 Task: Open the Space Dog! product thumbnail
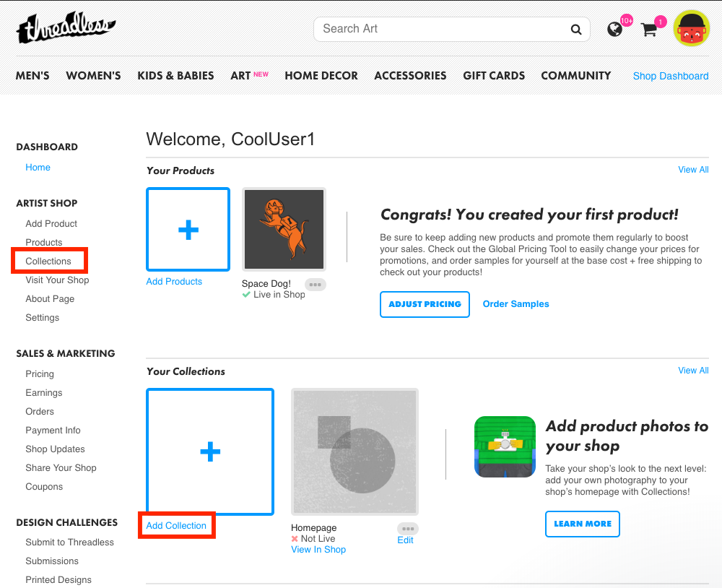[284, 230]
